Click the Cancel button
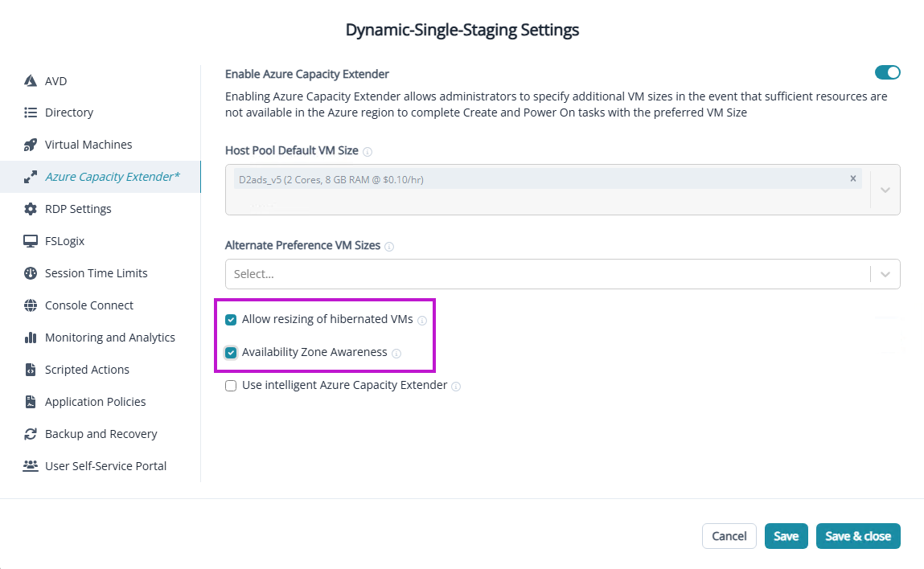 (x=729, y=536)
